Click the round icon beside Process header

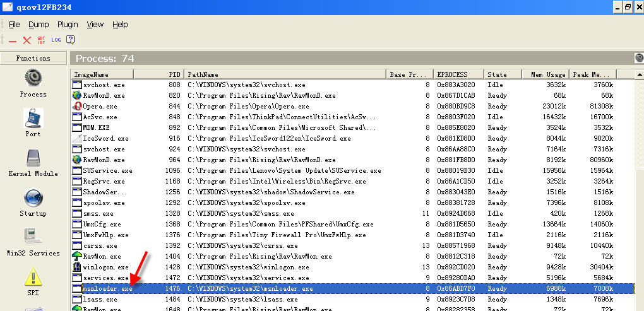(x=639, y=58)
